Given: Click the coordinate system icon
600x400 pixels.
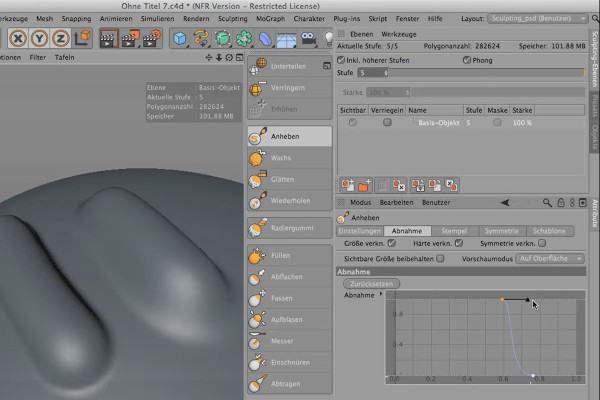Looking at the screenshot, I should click(x=82, y=38).
